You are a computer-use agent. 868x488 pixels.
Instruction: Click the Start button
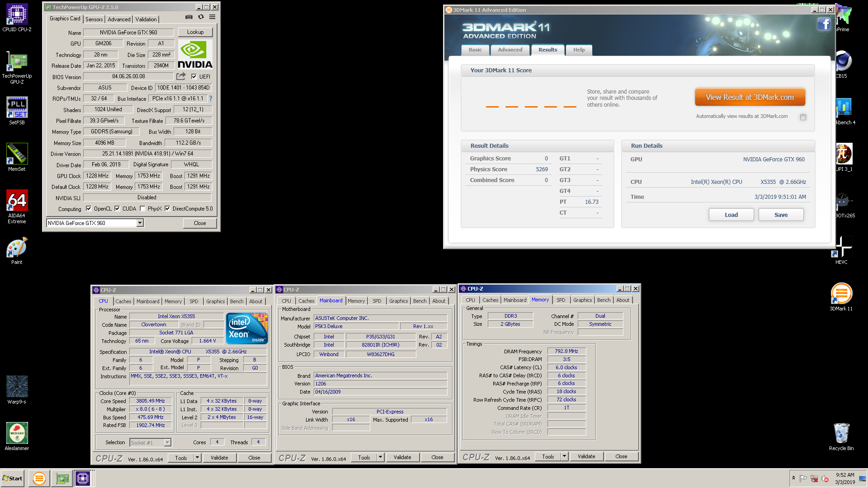[12, 478]
